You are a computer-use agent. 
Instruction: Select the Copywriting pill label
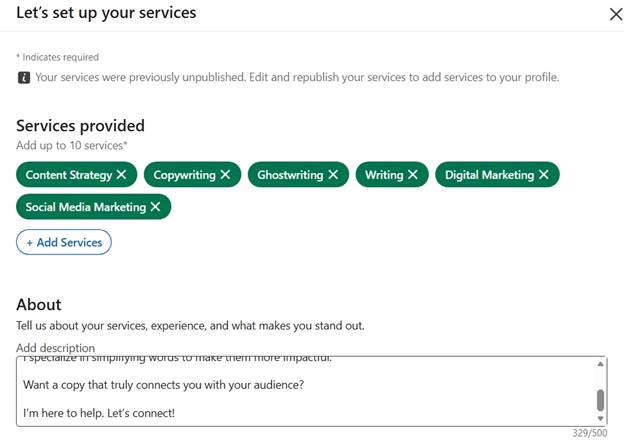(x=185, y=175)
